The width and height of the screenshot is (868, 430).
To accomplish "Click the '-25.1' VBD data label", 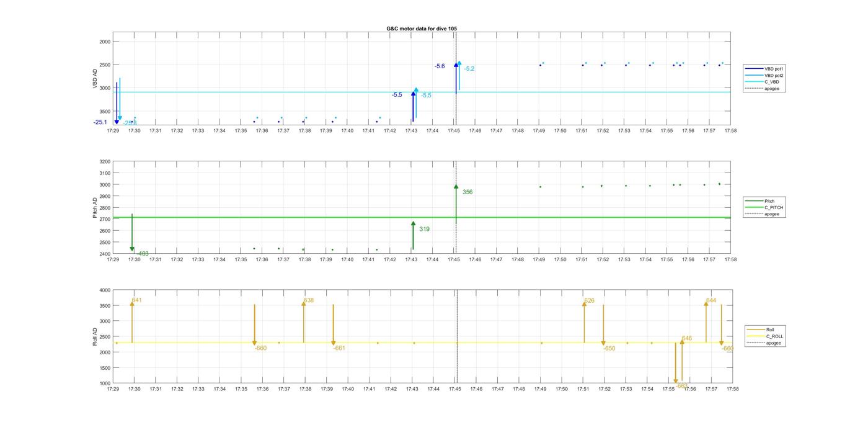I will click(100, 122).
